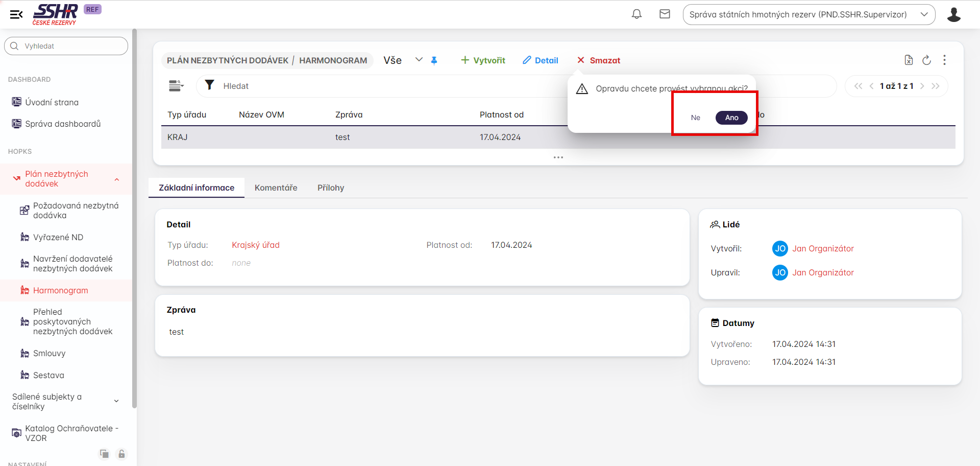Open the messages envelope icon
This screenshot has width=980, height=466.
[x=665, y=14]
